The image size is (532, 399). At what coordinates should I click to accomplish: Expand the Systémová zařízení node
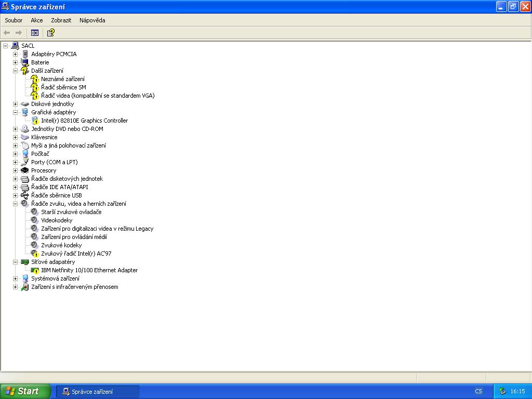(15, 278)
